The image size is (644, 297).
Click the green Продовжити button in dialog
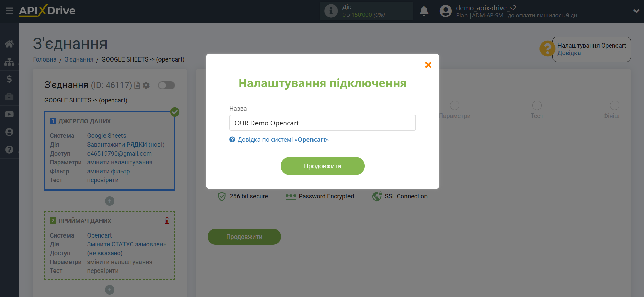pyautogui.click(x=322, y=166)
